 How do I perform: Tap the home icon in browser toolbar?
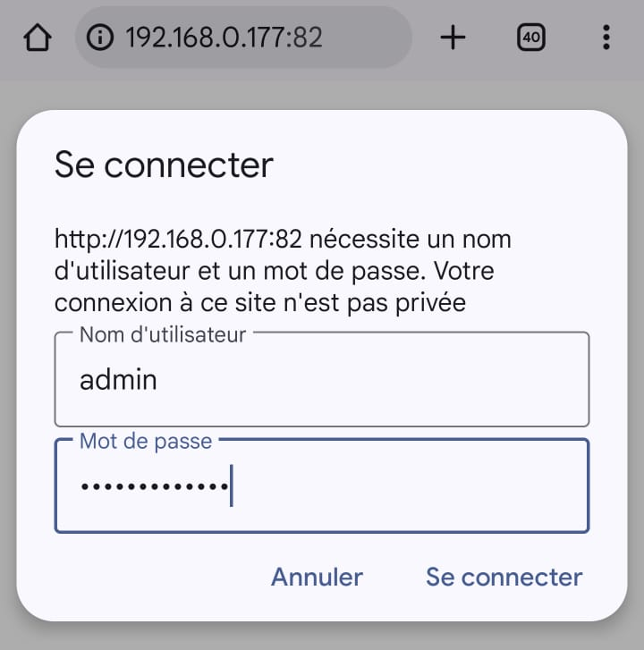tap(38, 38)
